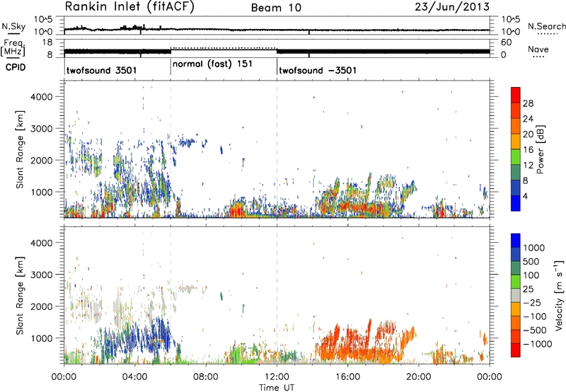Pick Power bar light green segment between 12 and 16

[x=516, y=157]
